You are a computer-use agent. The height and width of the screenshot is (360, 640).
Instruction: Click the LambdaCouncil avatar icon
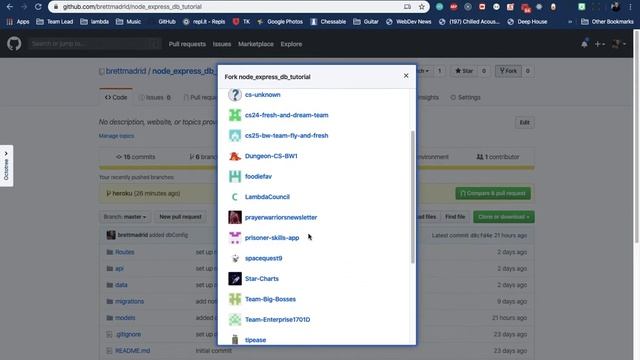[235, 197]
